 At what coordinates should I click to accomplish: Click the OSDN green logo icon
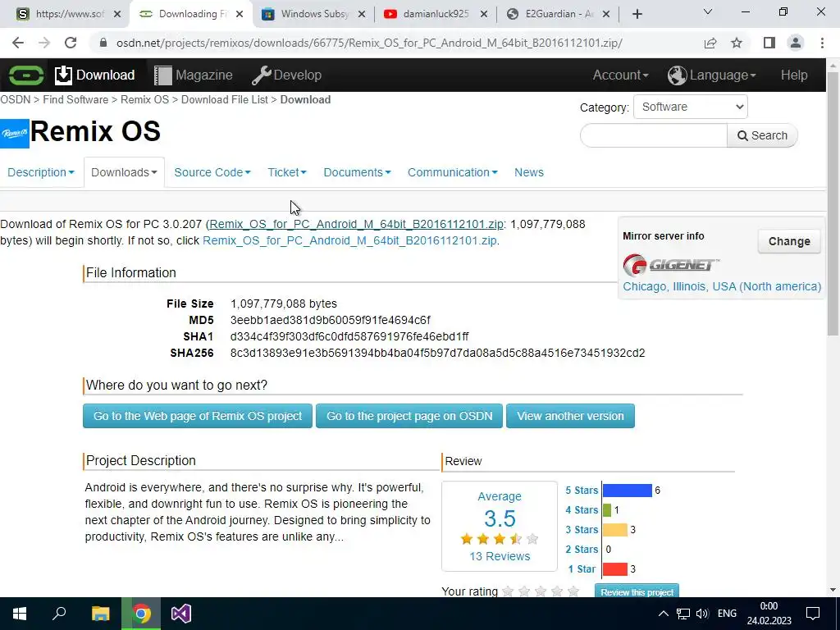(25, 75)
